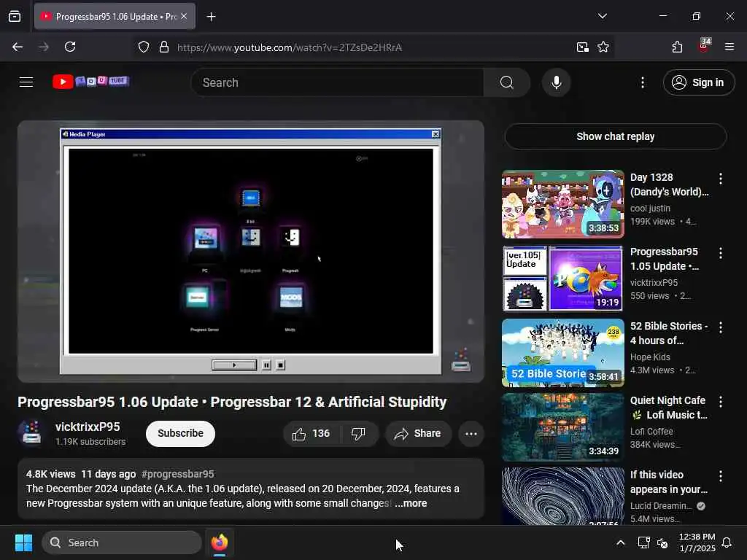Viewport: 747px width, 560px height.
Task: Start voice search with microphone icon
Action: (x=556, y=82)
